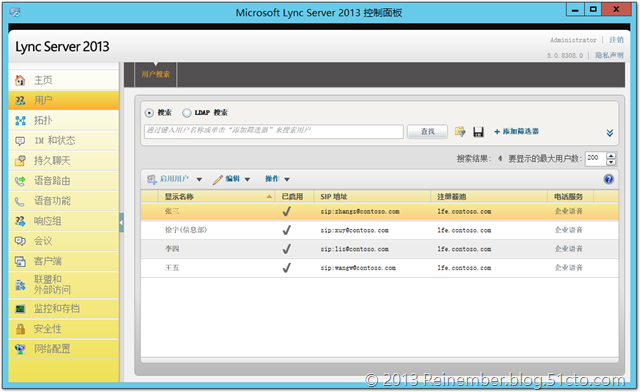Image resolution: width=640 pixels, height=392 pixels.
Task: Click the 隐私声明 privacy statement link
Action: point(609,55)
